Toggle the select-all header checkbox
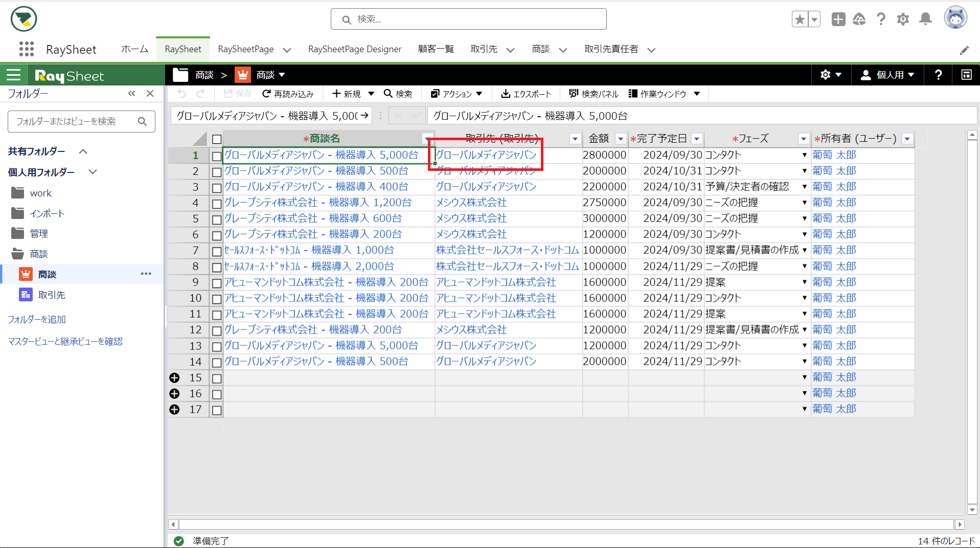 point(217,139)
